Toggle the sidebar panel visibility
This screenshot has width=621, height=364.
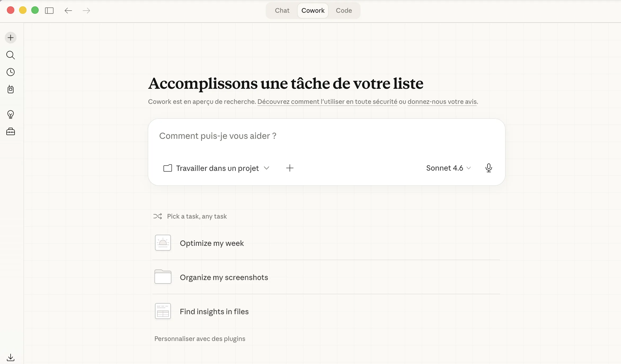49,11
